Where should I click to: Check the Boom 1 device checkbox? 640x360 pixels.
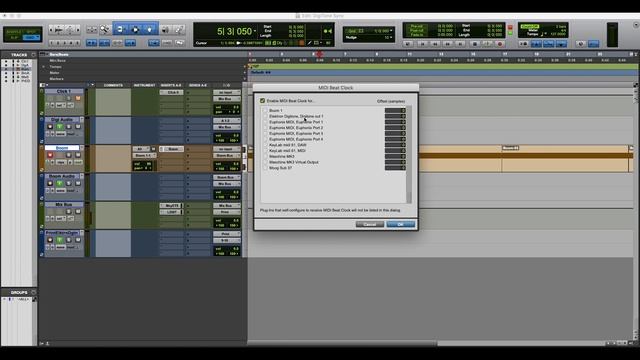pyautogui.click(x=265, y=111)
